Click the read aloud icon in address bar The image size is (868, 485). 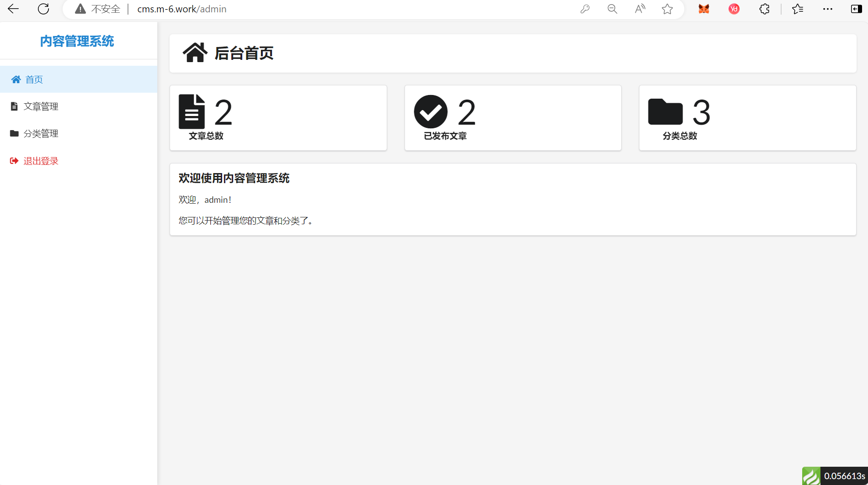[640, 9]
